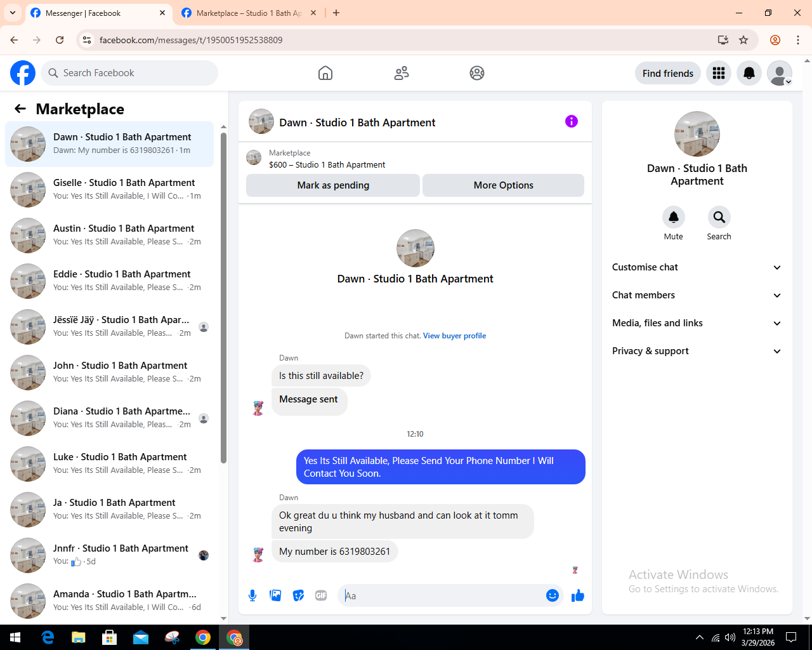
Task: Open the Chrome profile icon
Action: tap(775, 40)
